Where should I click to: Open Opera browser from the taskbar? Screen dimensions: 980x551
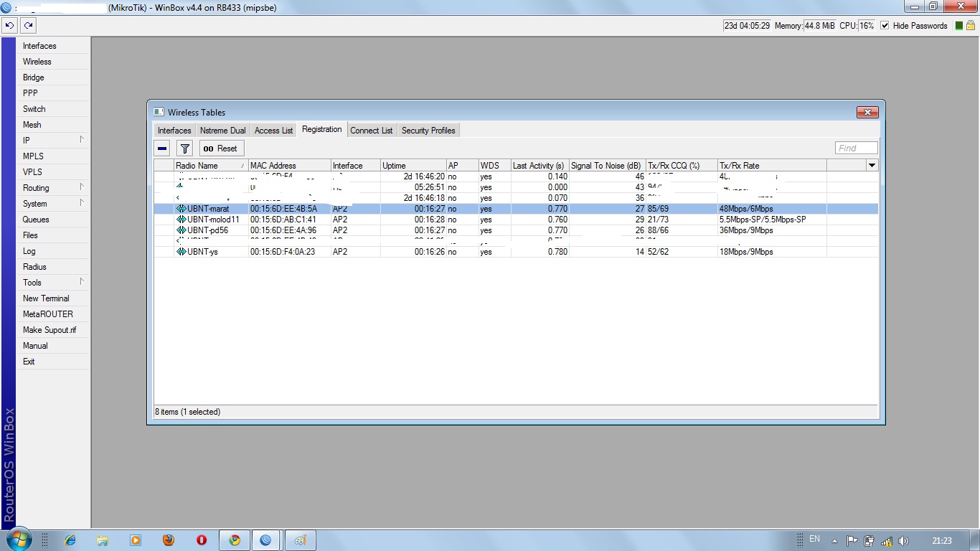pos(202,540)
